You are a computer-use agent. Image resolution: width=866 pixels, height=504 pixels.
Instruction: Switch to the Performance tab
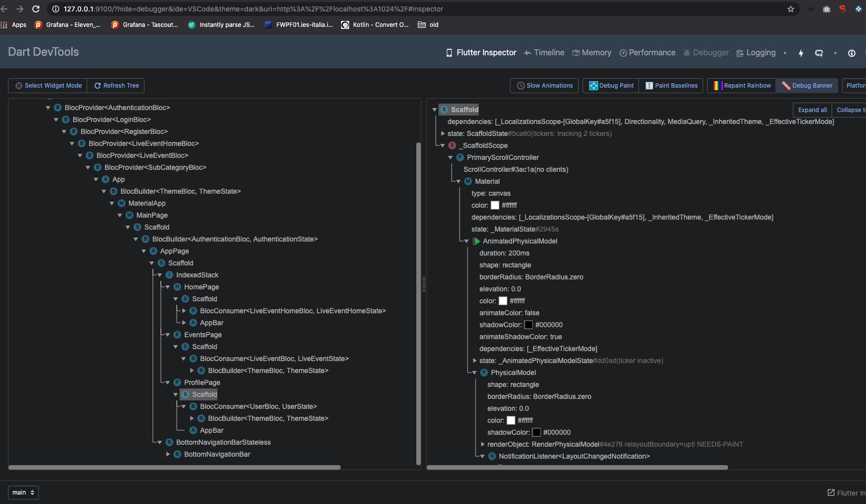(x=647, y=53)
